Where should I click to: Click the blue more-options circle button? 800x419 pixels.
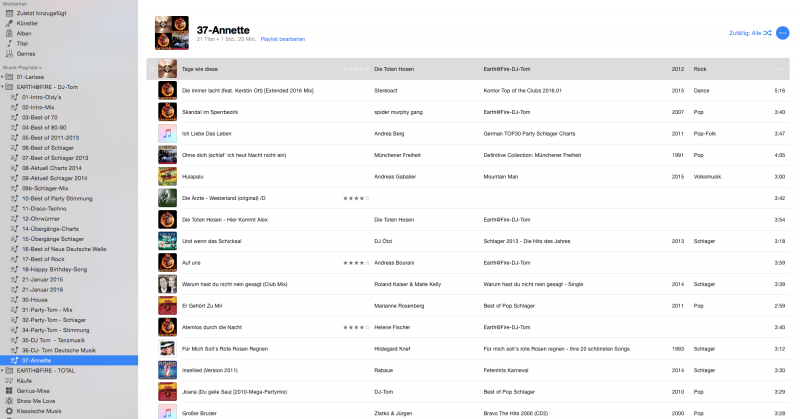tap(782, 33)
